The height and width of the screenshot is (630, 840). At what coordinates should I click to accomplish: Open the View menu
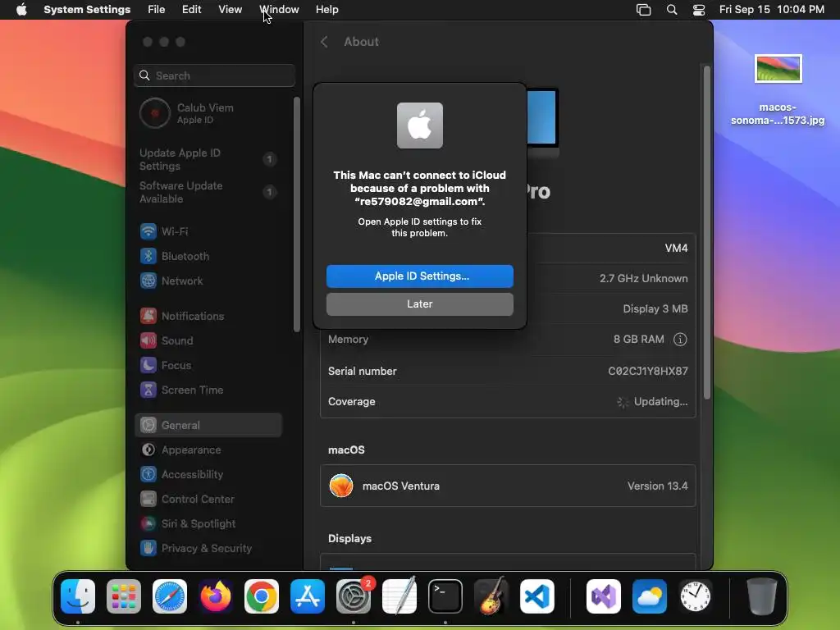pyautogui.click(x=230, y=10)
